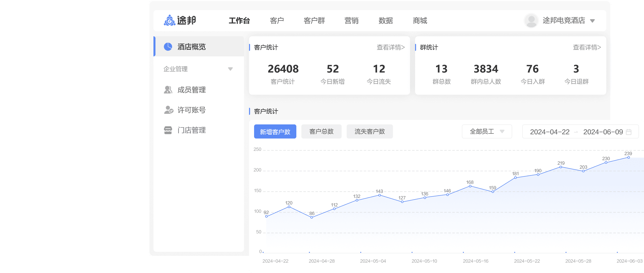This screenshot has width=644, height=273.
Task: Click the 2024-04-22 date field
Action: click(x=550, y=131)
